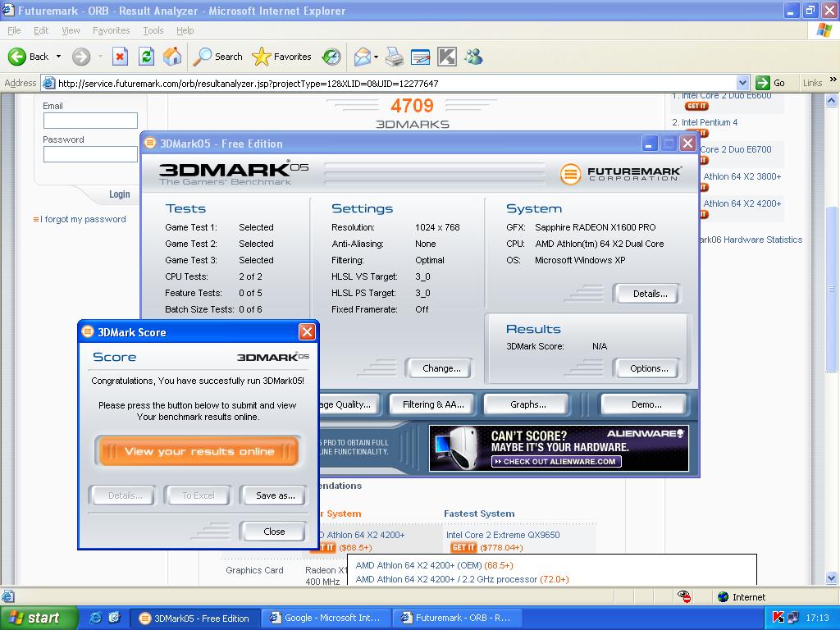Click the Options... button under Results
The height and width of the screenshot is (630, 840).
coord(649,368)
